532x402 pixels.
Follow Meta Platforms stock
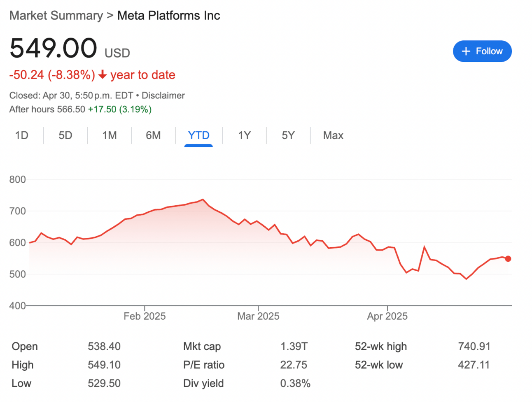pos(482,51)
